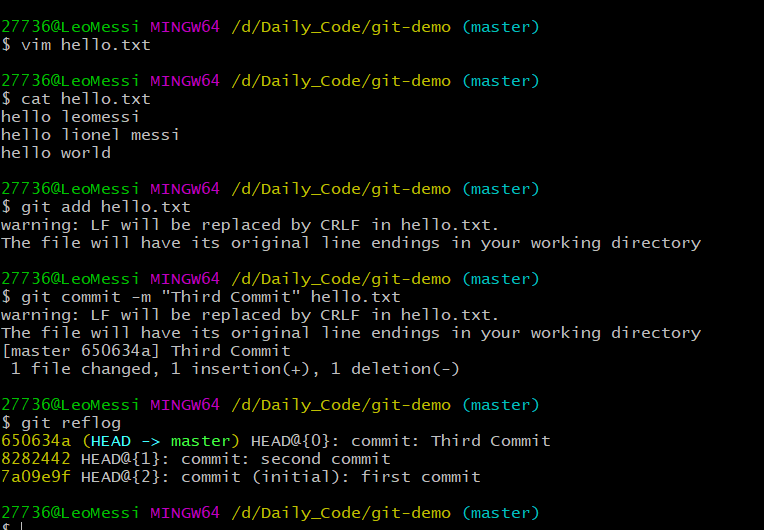Click the "git reflog" command line

tap(61, 423)
